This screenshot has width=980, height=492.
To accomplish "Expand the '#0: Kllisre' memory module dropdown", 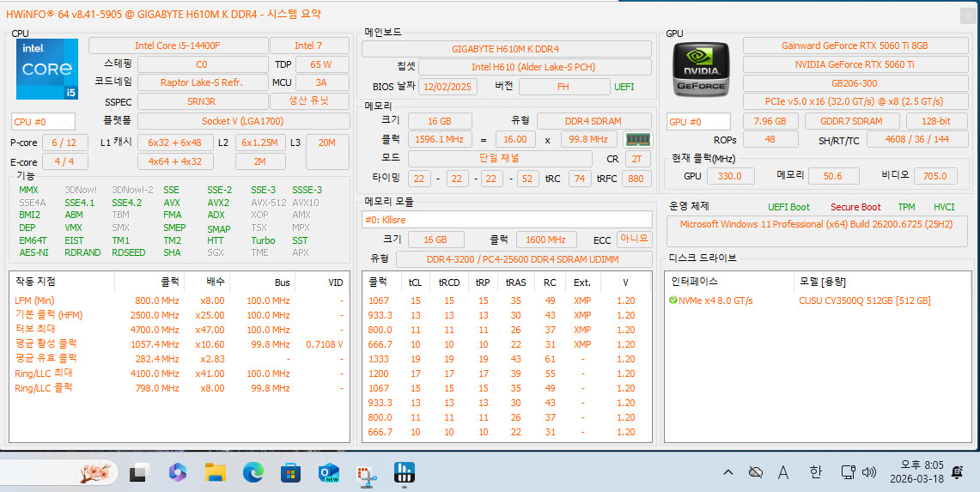I will pos(507,220).
